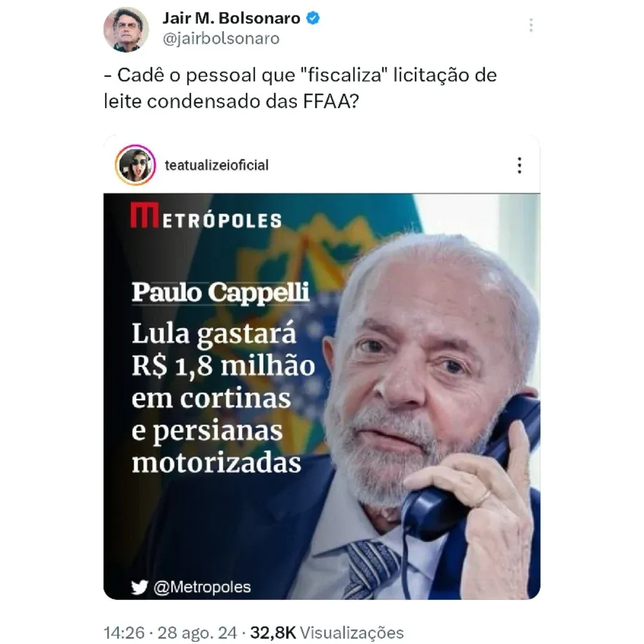
Task: Open the @jairbolsonaro handle link
Action: (221, 39)
